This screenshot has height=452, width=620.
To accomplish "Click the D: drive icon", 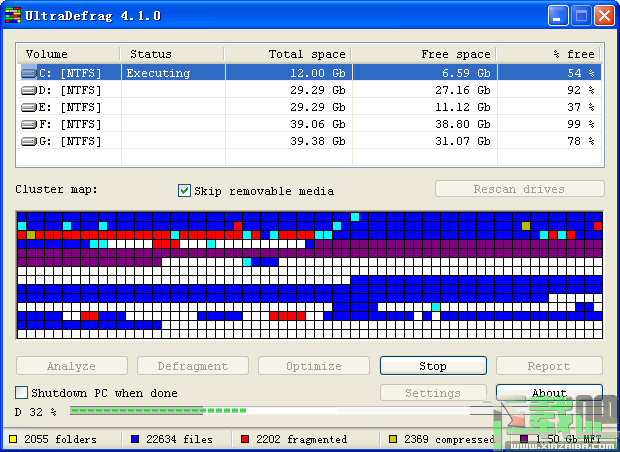I will [29, 91].
